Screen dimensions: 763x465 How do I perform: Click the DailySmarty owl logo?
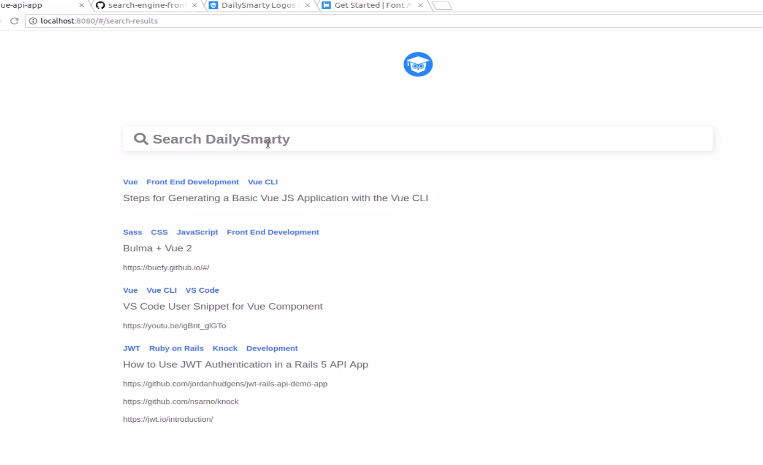(418, 64)
